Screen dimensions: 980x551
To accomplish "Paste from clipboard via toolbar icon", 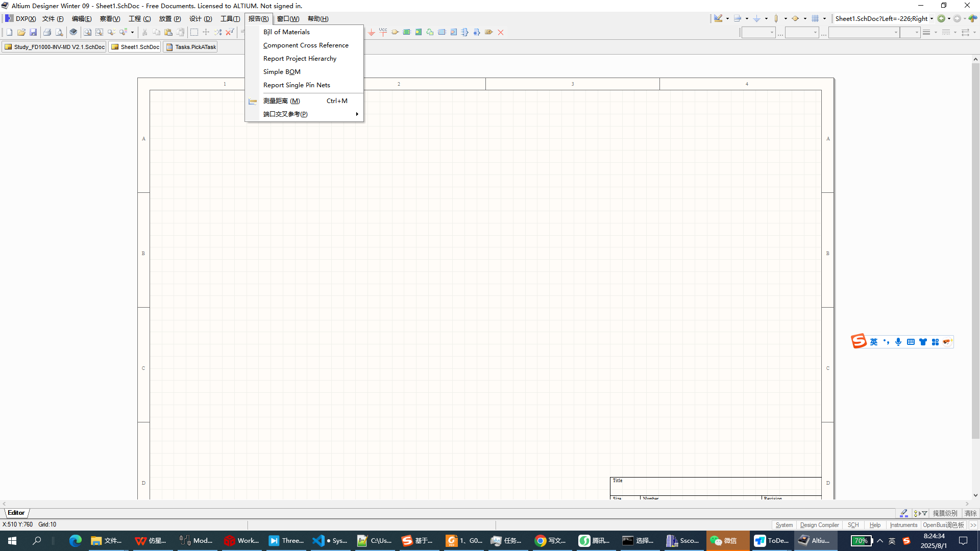I will coord(168,32).
